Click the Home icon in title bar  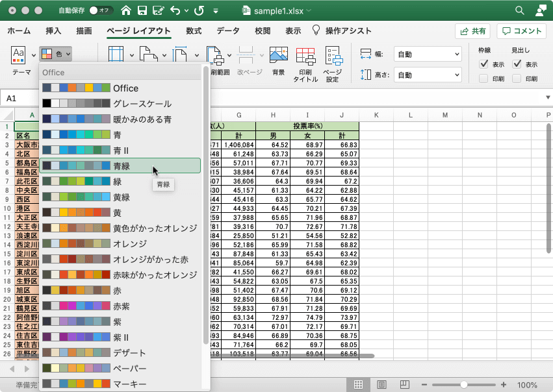tap(125, 10)
